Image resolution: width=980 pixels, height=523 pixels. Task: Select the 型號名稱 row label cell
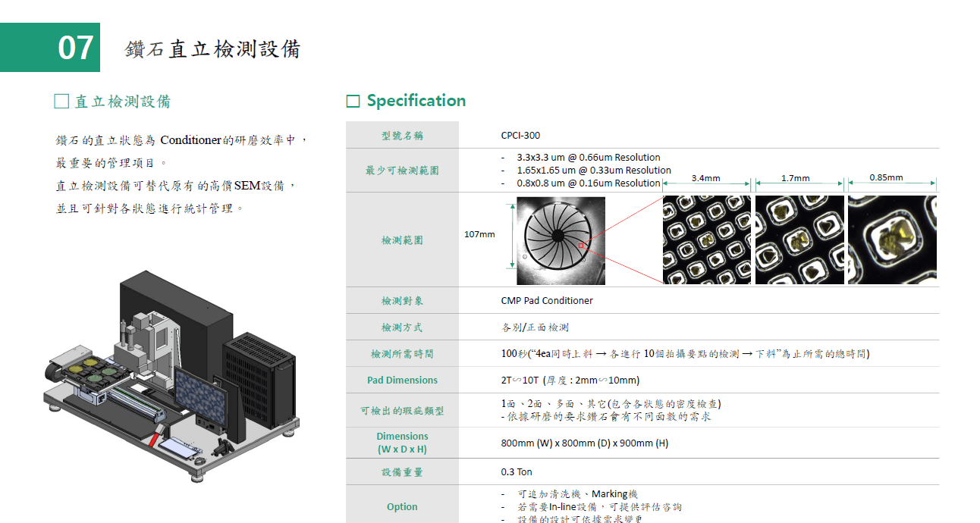pyautogui.click(x=402, y=136)
